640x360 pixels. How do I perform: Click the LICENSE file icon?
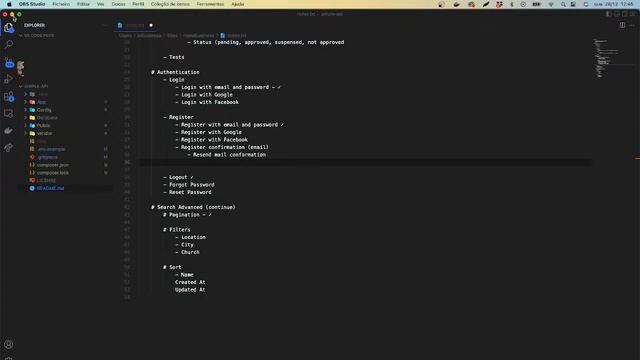pyautogui.click(x=32, y=180)
